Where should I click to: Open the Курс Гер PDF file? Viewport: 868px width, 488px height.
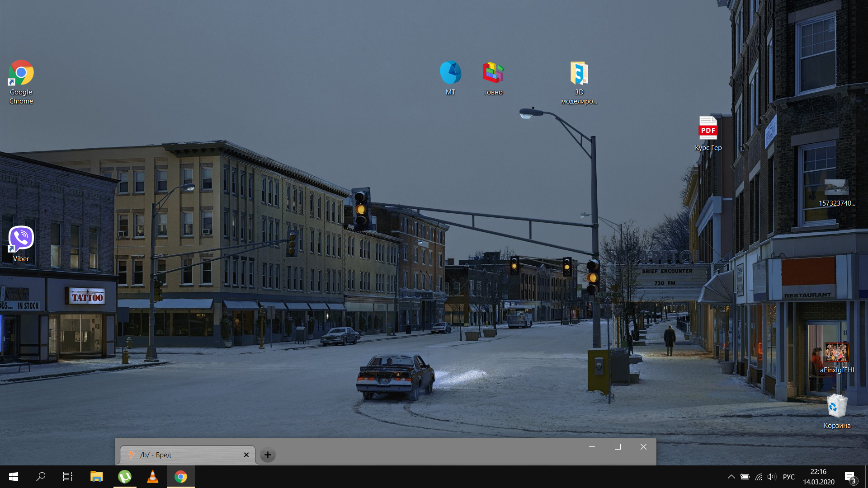tap(708, 133)
